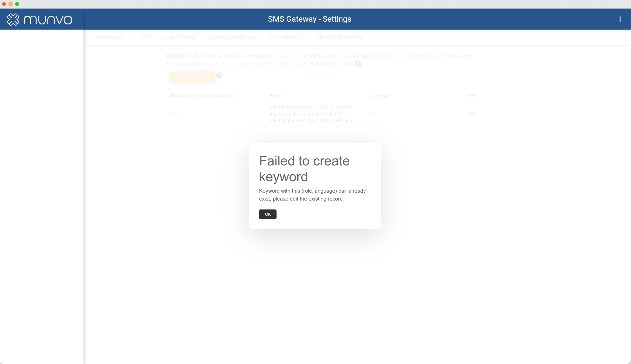Click the Munvo logo
631x364 pixels.
pos(40,19)
